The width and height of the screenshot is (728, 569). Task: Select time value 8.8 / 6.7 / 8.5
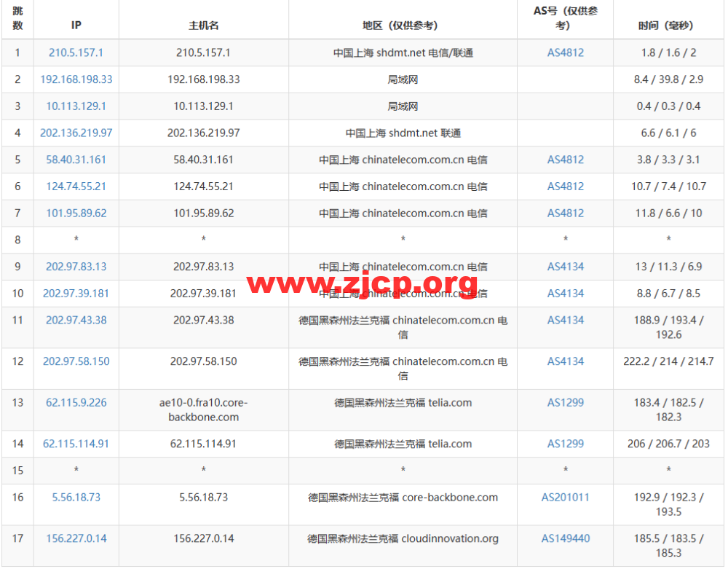(x=668, y=294)
